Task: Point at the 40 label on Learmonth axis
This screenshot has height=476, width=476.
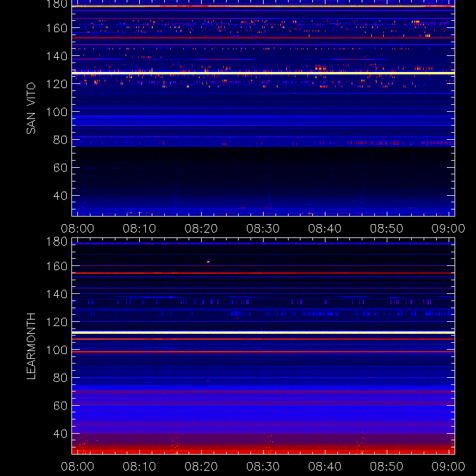Action: click(x=60, y=434)
